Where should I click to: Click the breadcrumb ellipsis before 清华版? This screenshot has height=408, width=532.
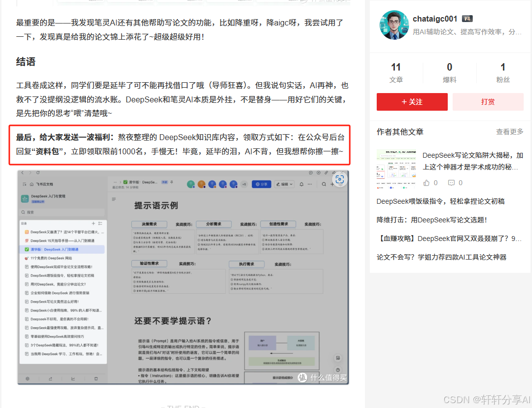click(115, 182)
